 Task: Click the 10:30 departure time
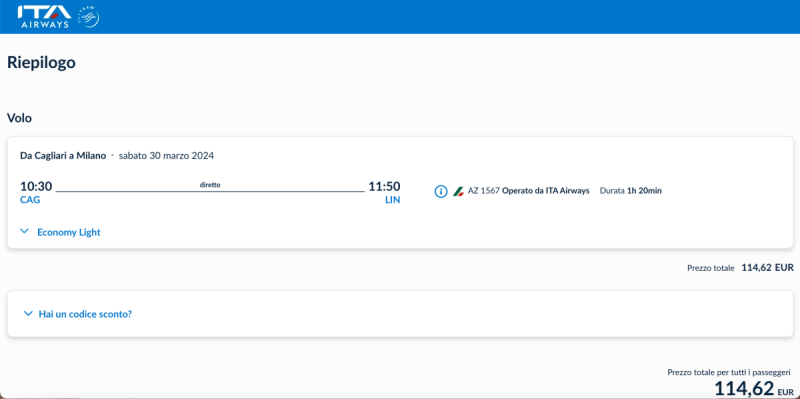pos(36,187)
